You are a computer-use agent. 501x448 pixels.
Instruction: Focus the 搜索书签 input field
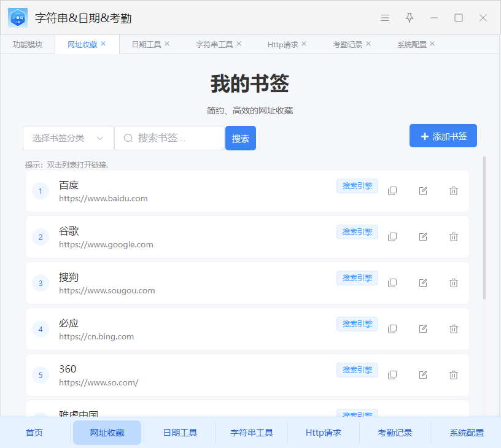169,138
